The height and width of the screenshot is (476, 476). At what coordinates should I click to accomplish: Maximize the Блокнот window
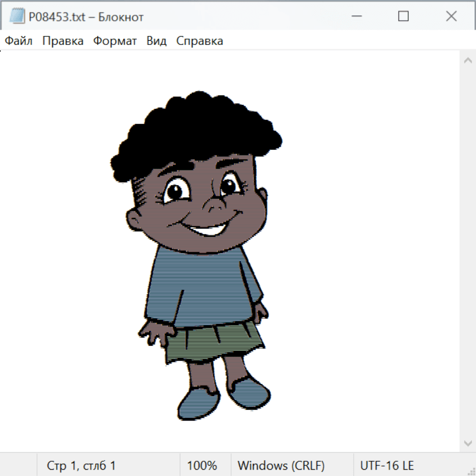click(x=404, y=16)
